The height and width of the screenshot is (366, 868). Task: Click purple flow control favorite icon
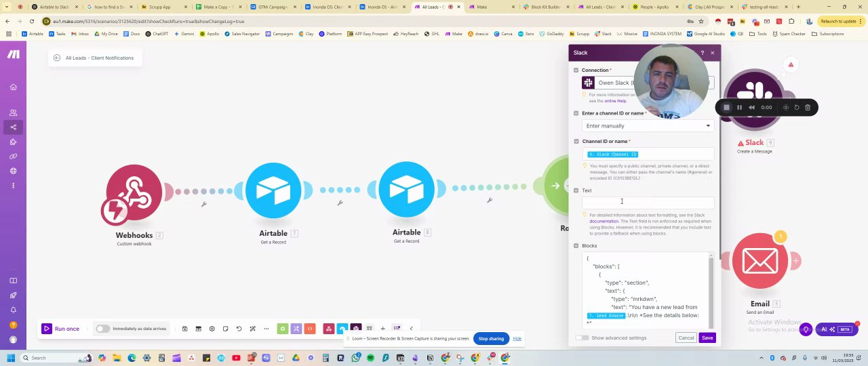point(296,329)
